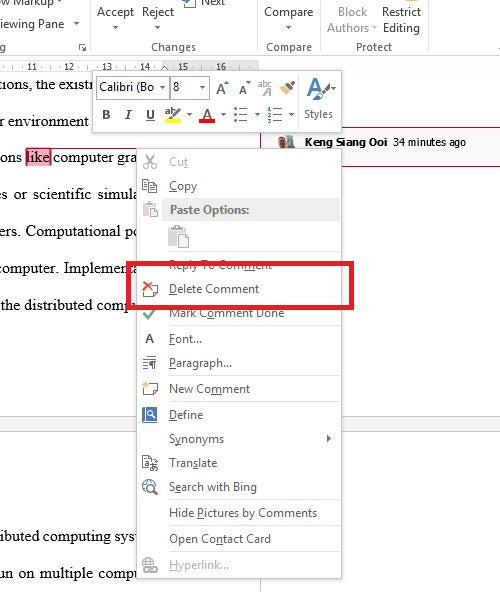Open the font name Calibri dropdown
500x592 pixels.
(x=162, y=87)
